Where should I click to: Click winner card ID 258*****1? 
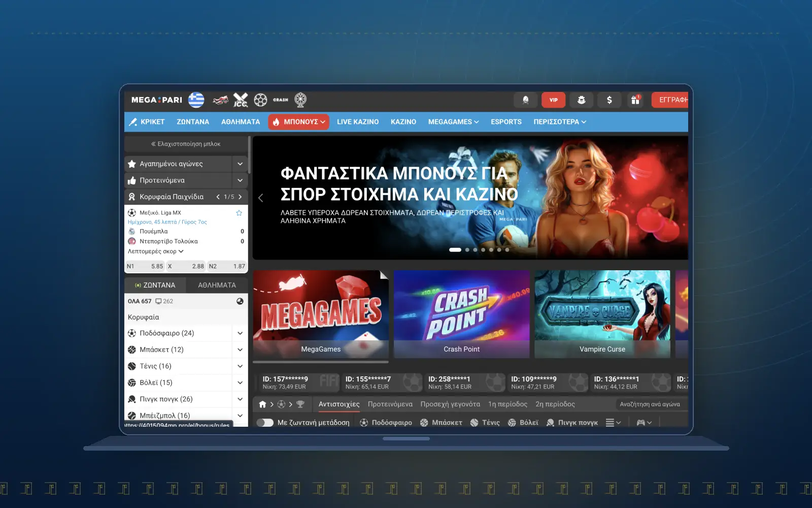464,383
